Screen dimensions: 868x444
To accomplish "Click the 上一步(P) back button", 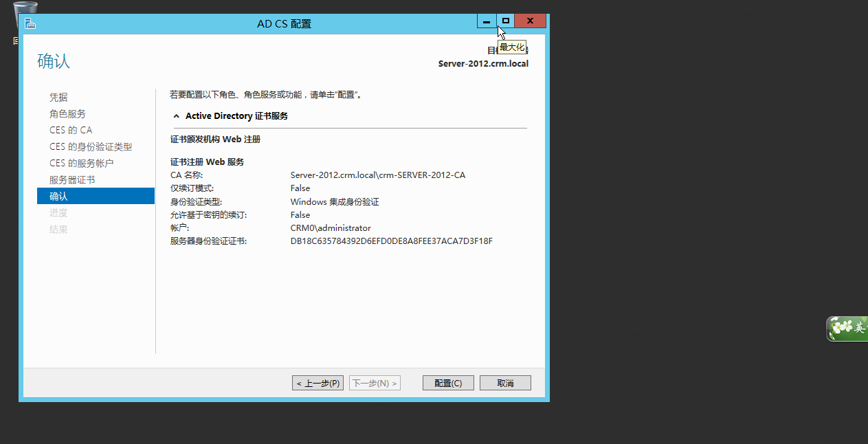I will pos(318,383).
